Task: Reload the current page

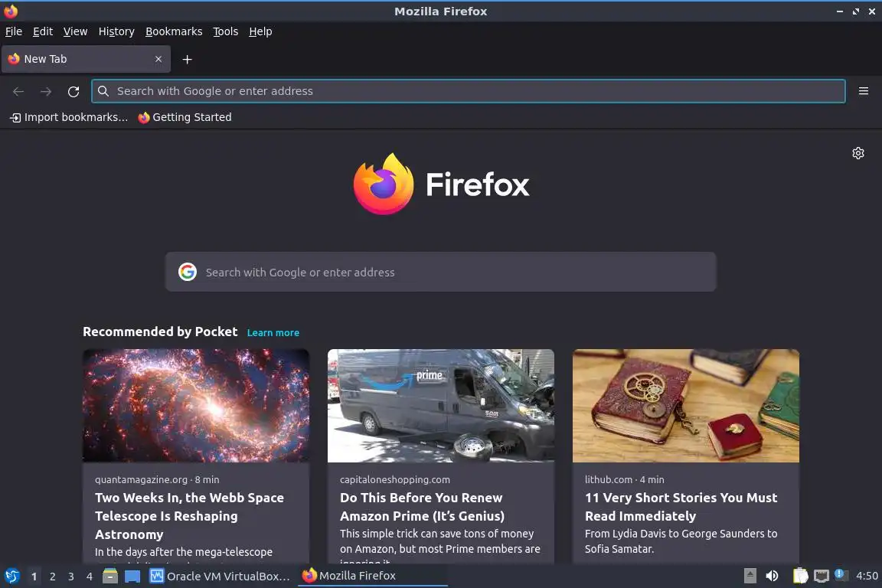Action: tap(73, 91)
